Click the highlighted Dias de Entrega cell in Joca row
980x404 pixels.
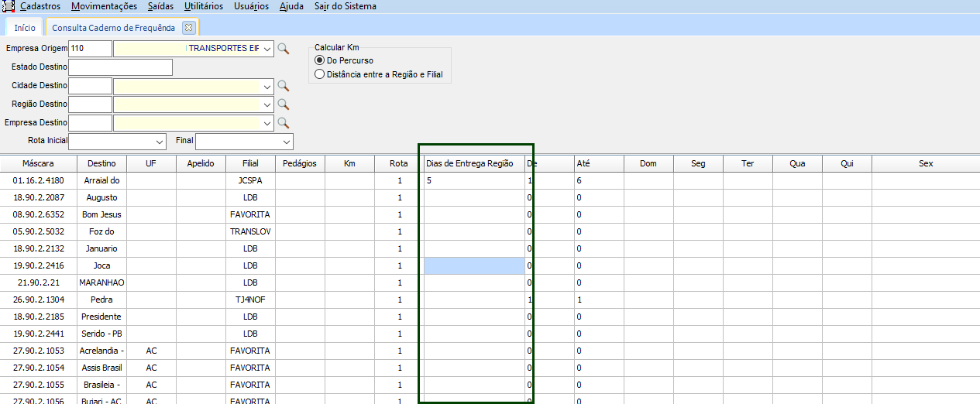(x=474, y=265)
